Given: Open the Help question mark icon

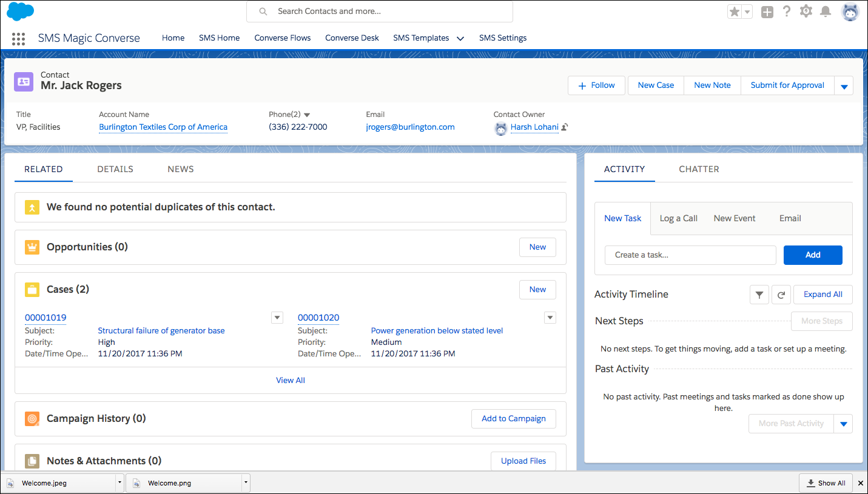Looking at the screenshot, I should (x=787, y=12).
